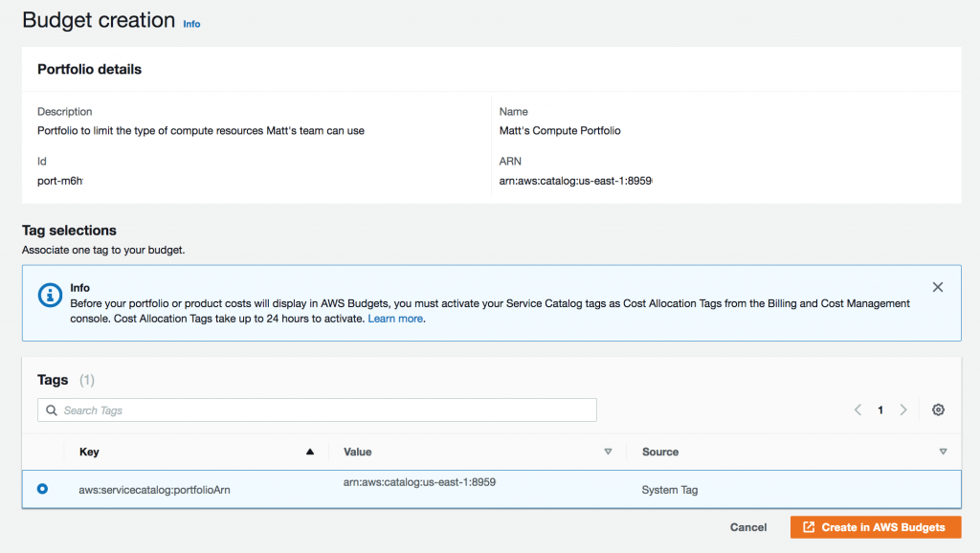Click the magnifier icon in Search Tags
Image resolution: width=980 pixels, height=553 pixels.
coord(52,409)
